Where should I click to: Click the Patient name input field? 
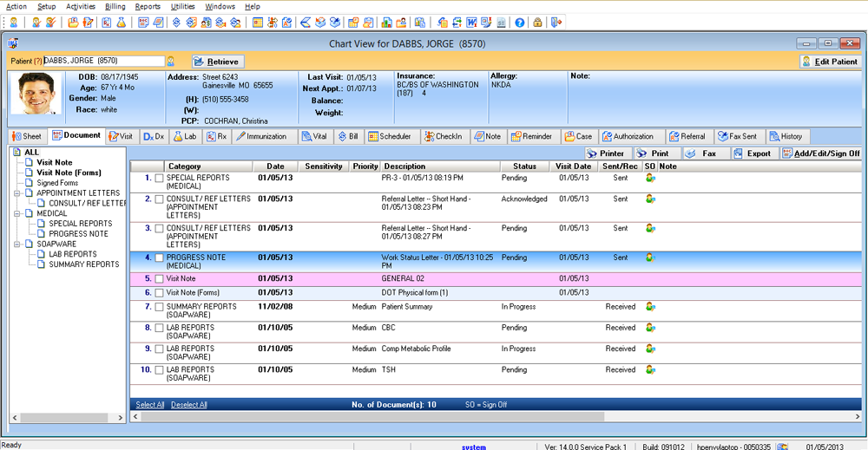click(103, 61)
